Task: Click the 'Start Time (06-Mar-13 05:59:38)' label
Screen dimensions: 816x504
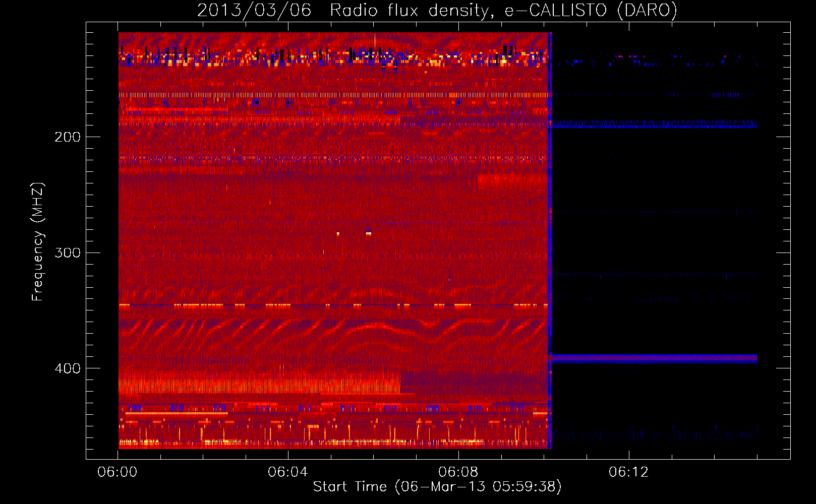Action: coord(437,487)
